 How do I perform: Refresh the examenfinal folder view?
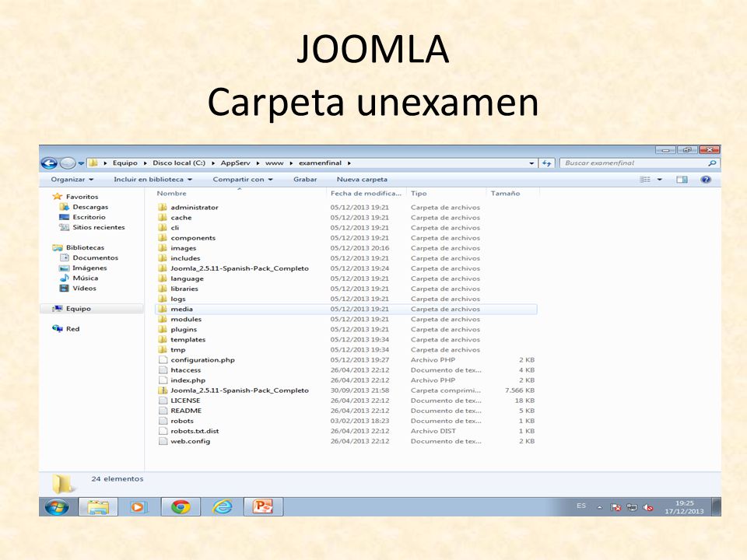coord(546,163)
